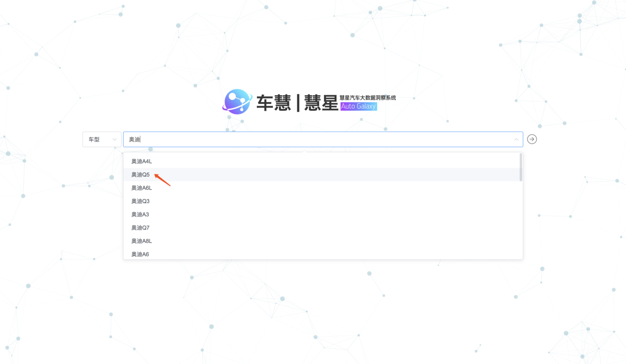Click in the search field containing 奥迪

(323, 139)
